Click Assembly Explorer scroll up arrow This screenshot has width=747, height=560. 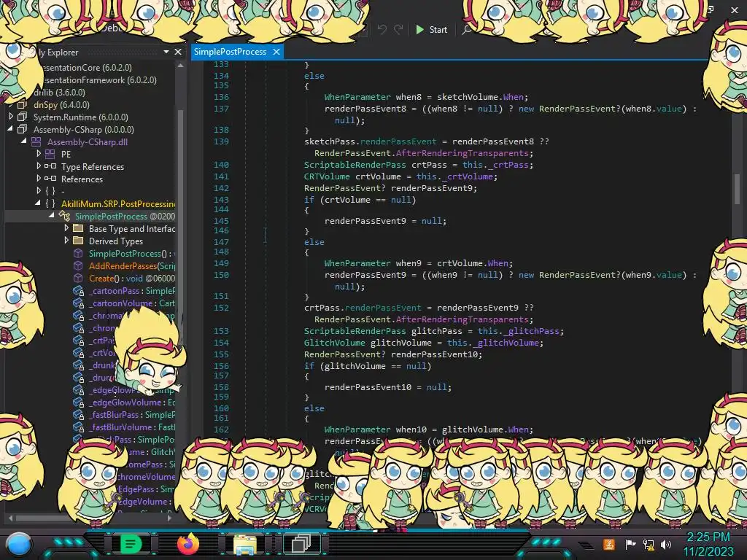(180, 66)
